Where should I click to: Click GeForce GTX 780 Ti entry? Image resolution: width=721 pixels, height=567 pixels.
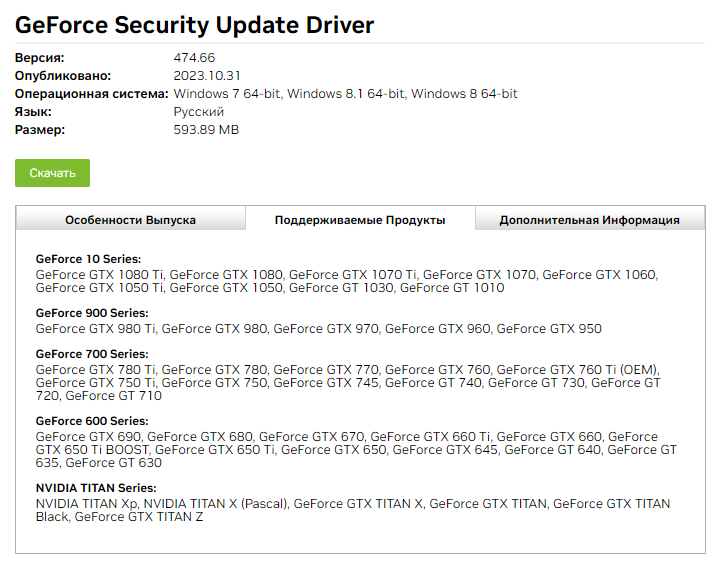(95, 370)
